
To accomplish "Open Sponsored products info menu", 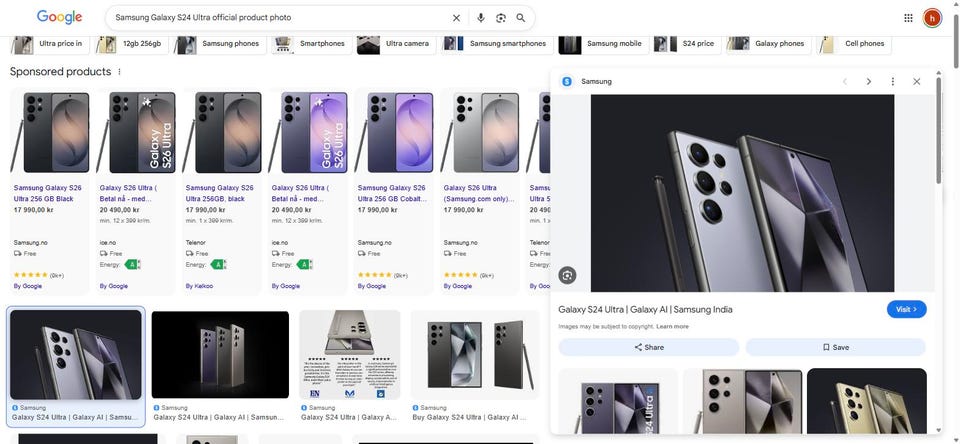I will (x=119, y=72).
